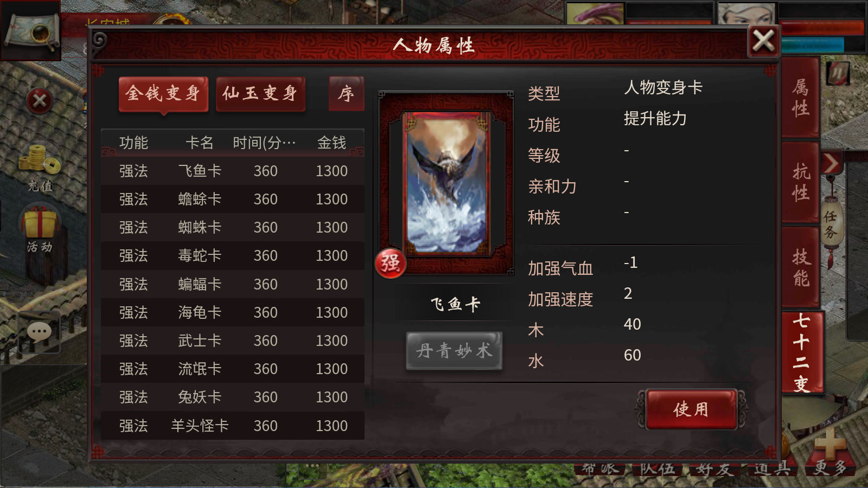
Task: Click the red 强 badge on card
Action: point(391,264)
